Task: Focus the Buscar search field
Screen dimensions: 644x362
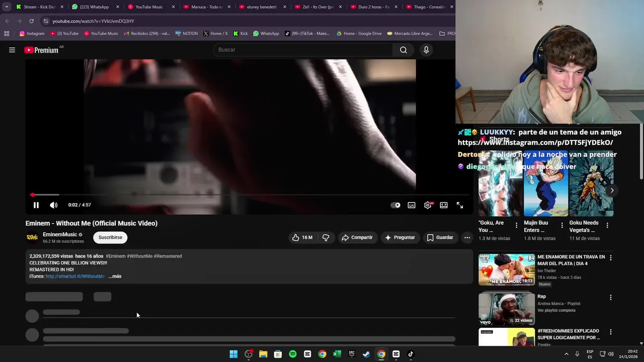Action: 304,50
